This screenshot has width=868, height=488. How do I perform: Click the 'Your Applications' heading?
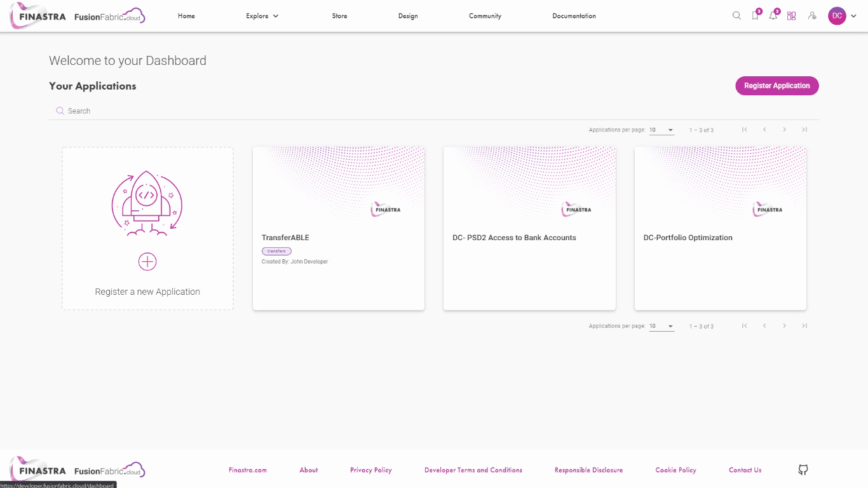(93, 86)
